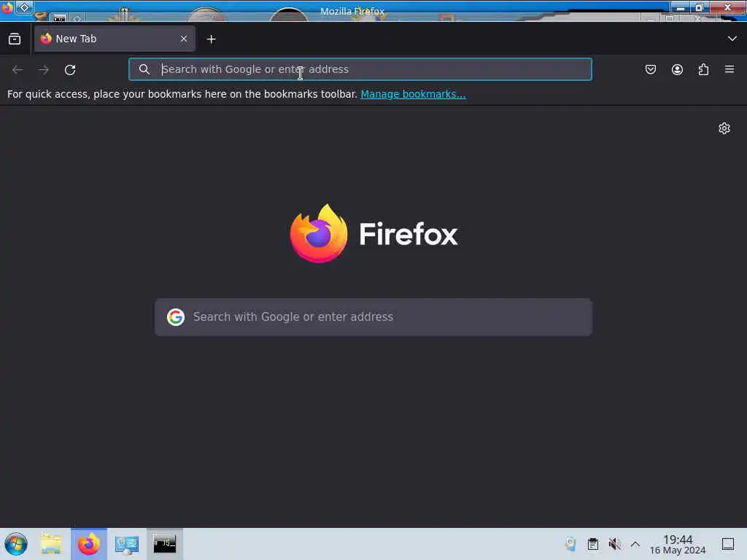Open a new tab with plus button

[211, 39]
